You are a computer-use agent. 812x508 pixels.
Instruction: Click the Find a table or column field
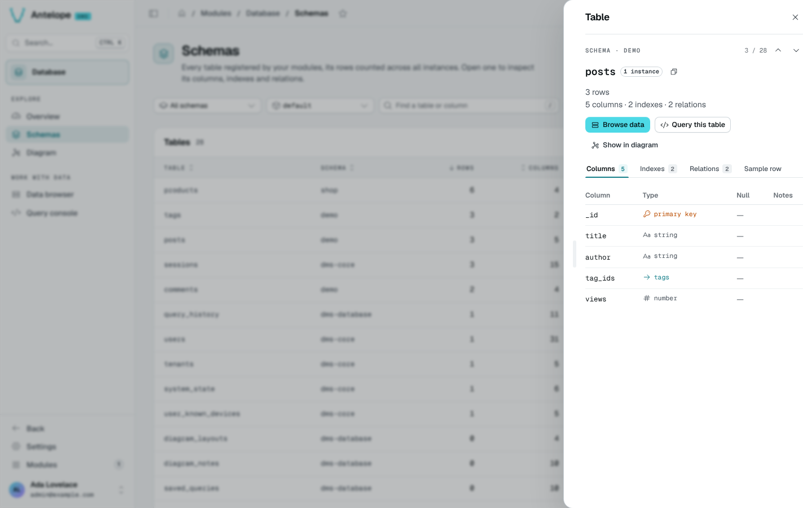pyautogui.click(x=469, y=106)
